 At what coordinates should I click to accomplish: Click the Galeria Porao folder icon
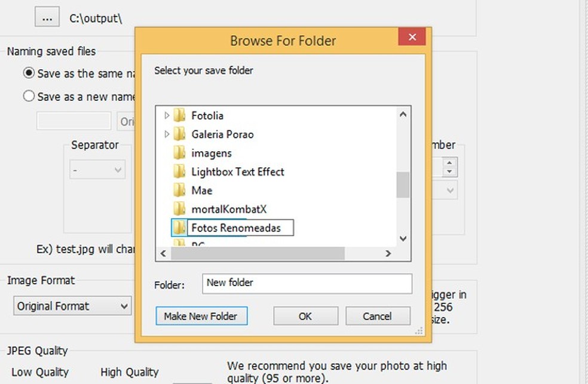[179, 134]
